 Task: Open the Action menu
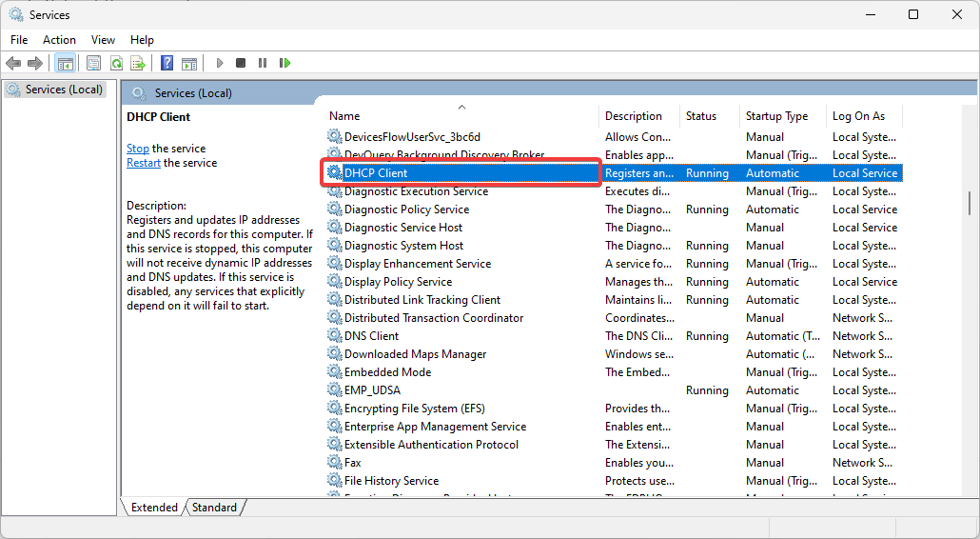(x=59, y=39)
